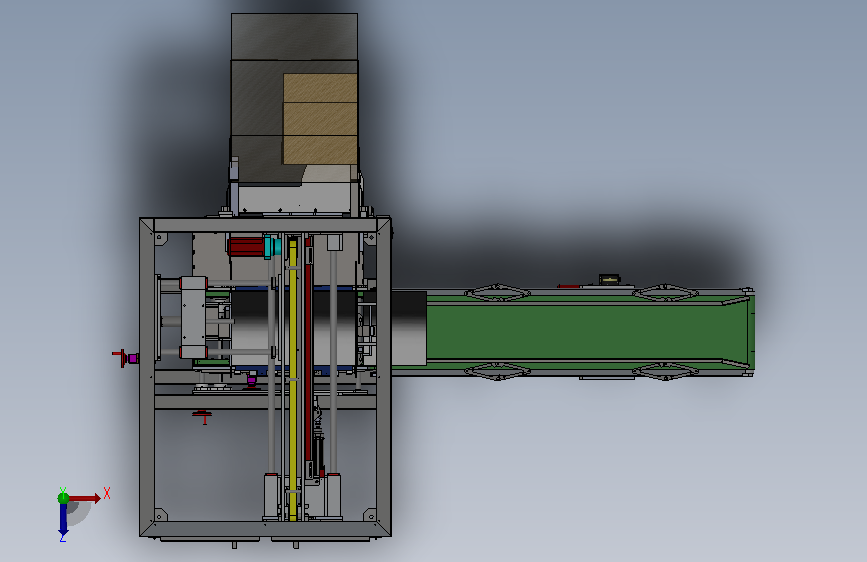
Task: Select the green conveyor belt surface
Action: coord(586,332)
